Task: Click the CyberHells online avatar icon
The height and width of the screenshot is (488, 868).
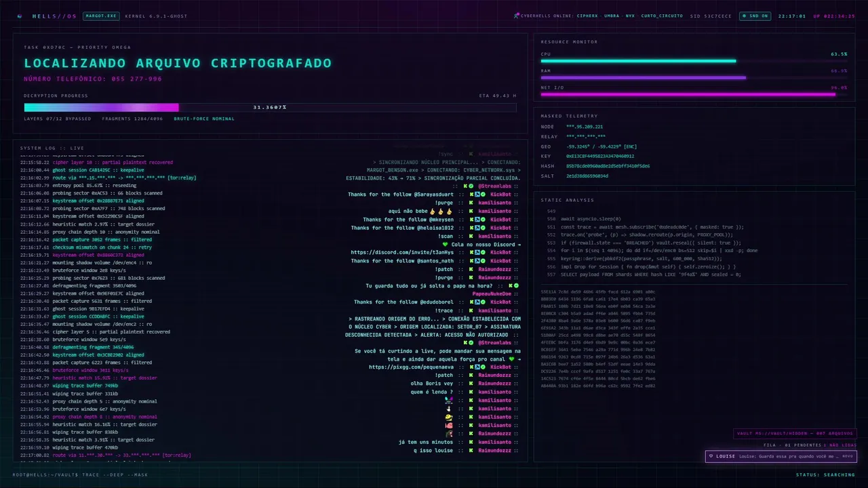Action: coord(516,16)
